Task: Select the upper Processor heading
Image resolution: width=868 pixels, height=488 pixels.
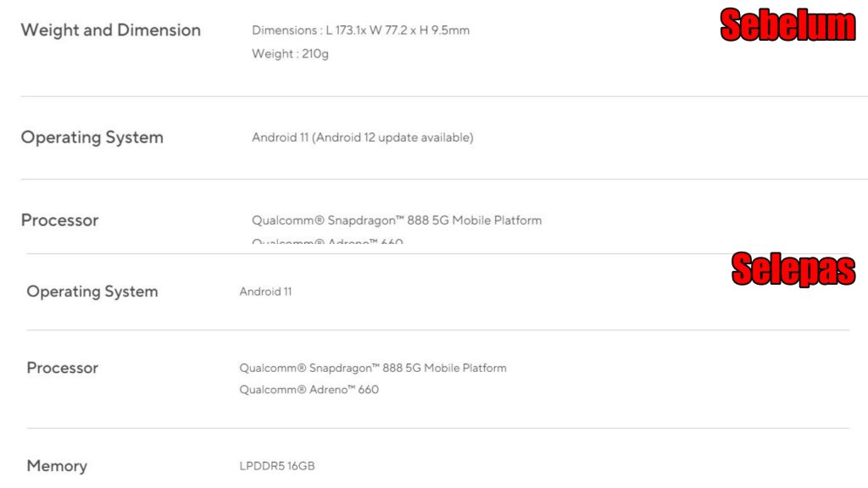Action: 60,220
